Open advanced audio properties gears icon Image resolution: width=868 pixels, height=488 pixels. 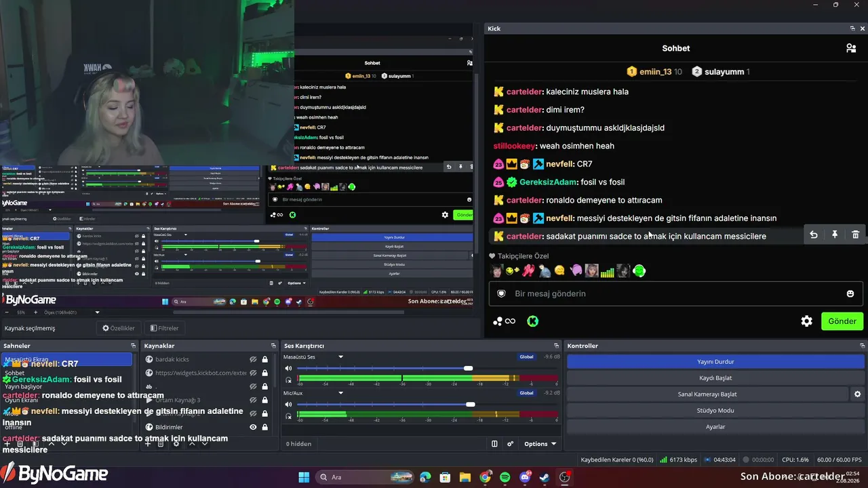510,444
